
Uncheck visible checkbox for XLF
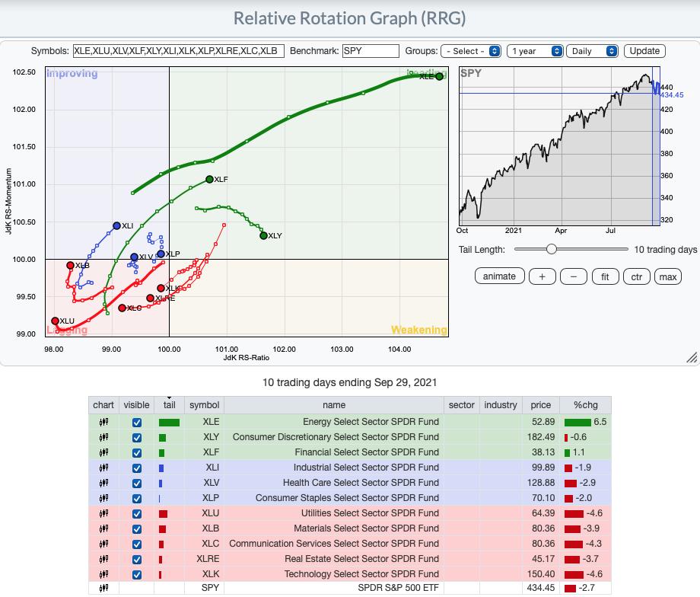(137, 452)
